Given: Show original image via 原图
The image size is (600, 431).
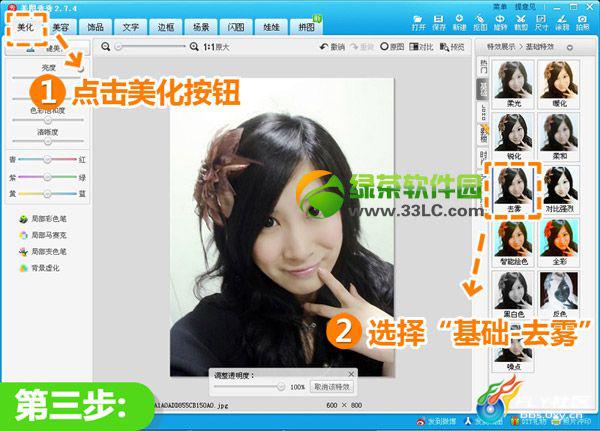Looking at the screenshot, I should 392,47.
